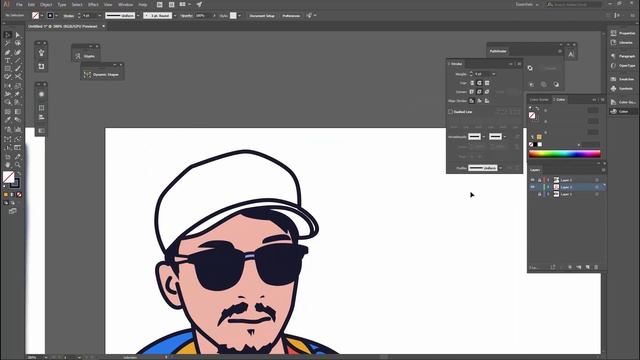
Task: Select the Lasso tool
Action: point(18,43)
